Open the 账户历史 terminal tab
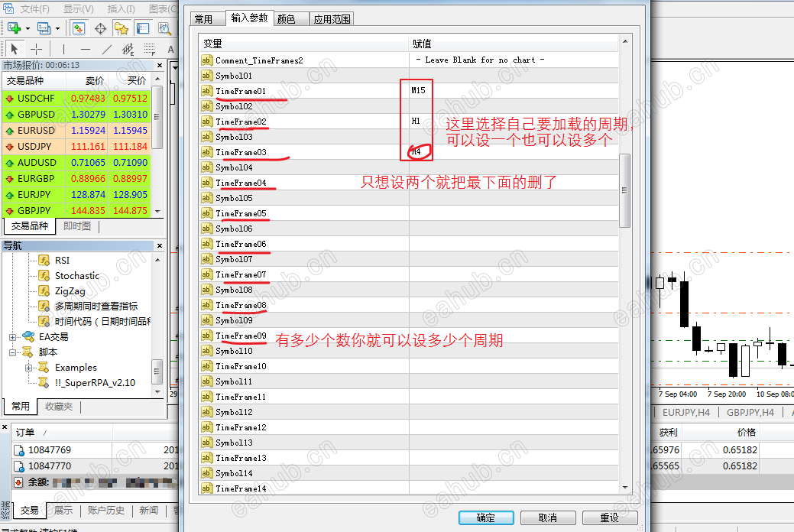Screen dimensions: 794x532 tap(106, 510)
